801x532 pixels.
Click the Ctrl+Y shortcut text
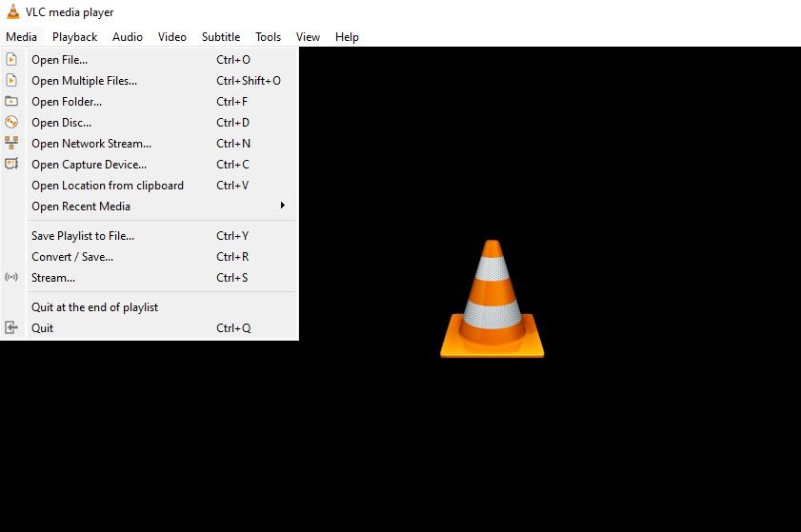click(232, 236)
